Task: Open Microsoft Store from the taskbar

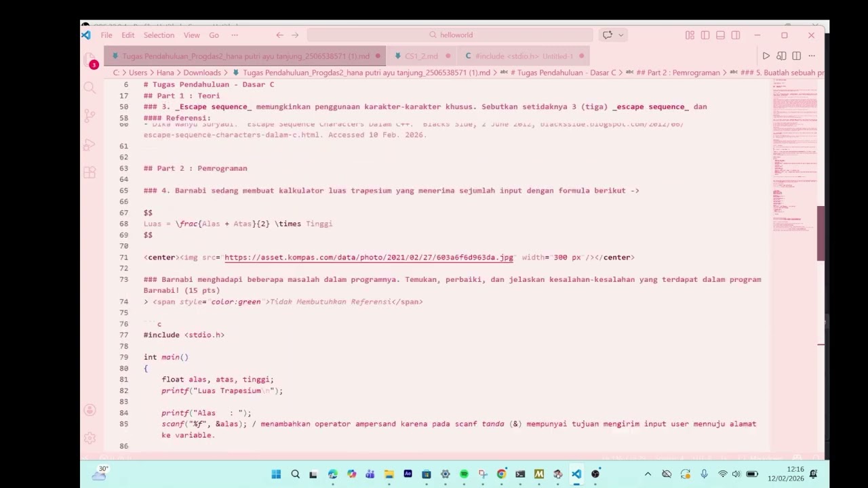Action: [x=427, y=474]
